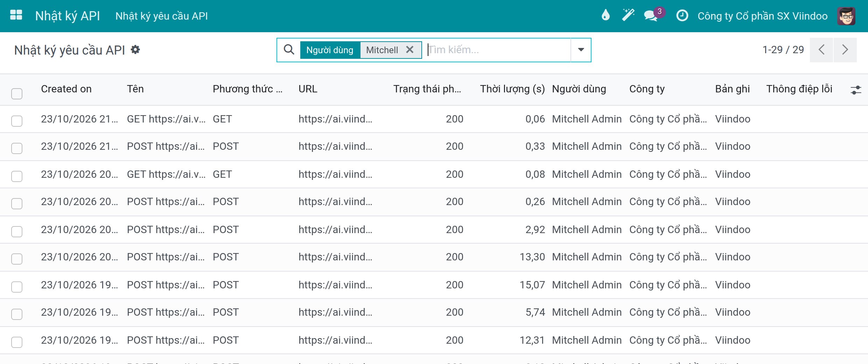Select the row with duration 0,33

tap(17, 148)
